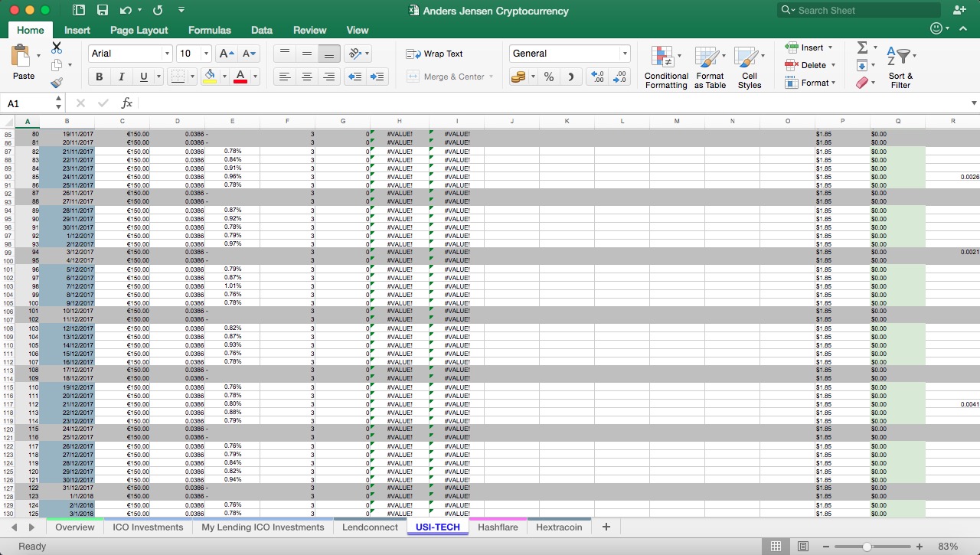Apply Wrap Text to the selection
Screen dimensions: 980x555
436,54
